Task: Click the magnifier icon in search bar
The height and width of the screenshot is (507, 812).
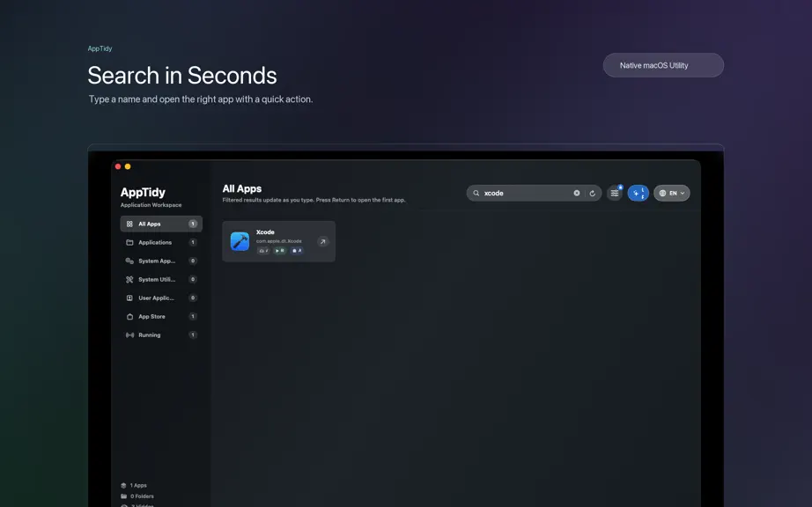Action: point(476,193)
